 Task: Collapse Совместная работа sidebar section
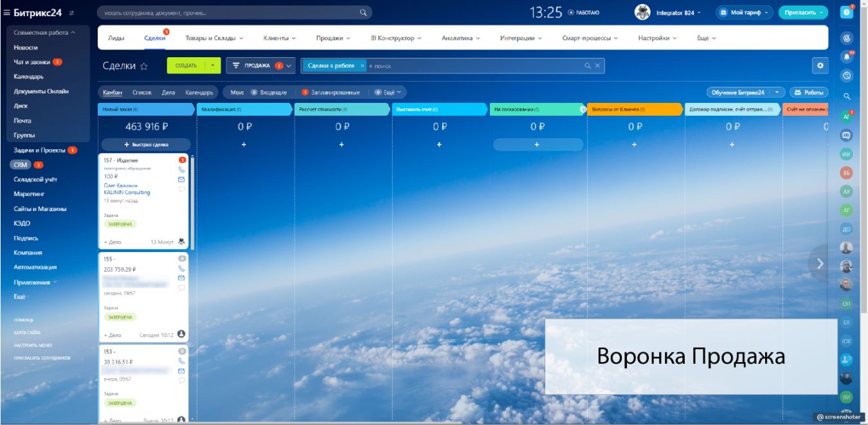point(44,32)
